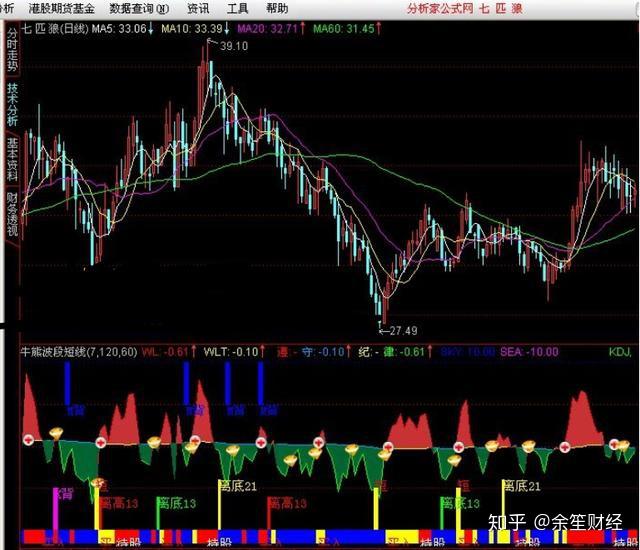Image resolution: width=640 pixels, height=550 pixels.
Task: Click the KDJ indicator label
Action: tap(620, 352)
